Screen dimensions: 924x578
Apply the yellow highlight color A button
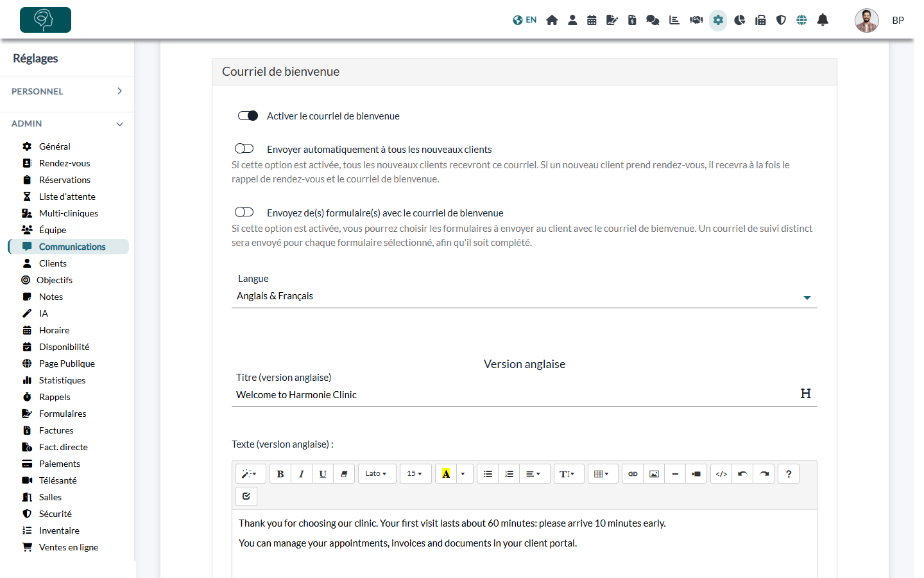pyautogui.click(x=446, y=474)
